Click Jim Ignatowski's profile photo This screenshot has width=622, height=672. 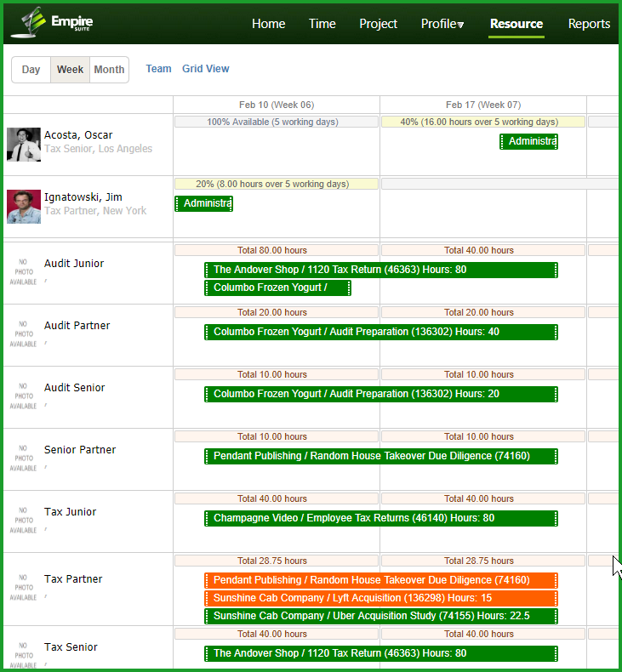click(x=24, y=207)
